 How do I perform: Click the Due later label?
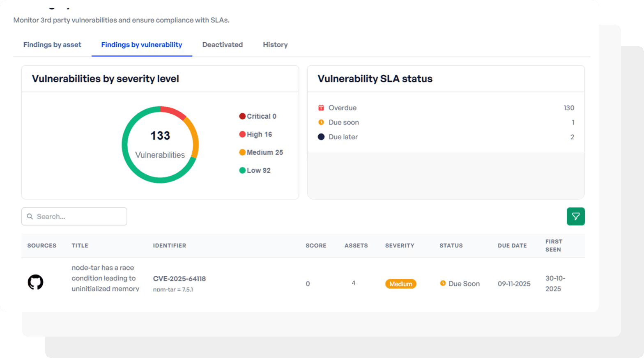343,137
